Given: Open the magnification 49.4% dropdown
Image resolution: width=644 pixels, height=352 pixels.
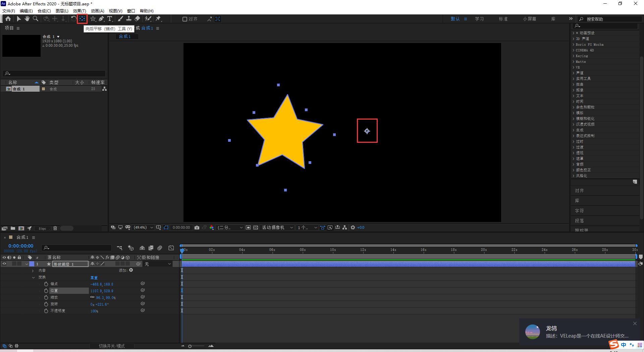Looking at the screenshot, I should pyautogui.click(x=143, y=227).
